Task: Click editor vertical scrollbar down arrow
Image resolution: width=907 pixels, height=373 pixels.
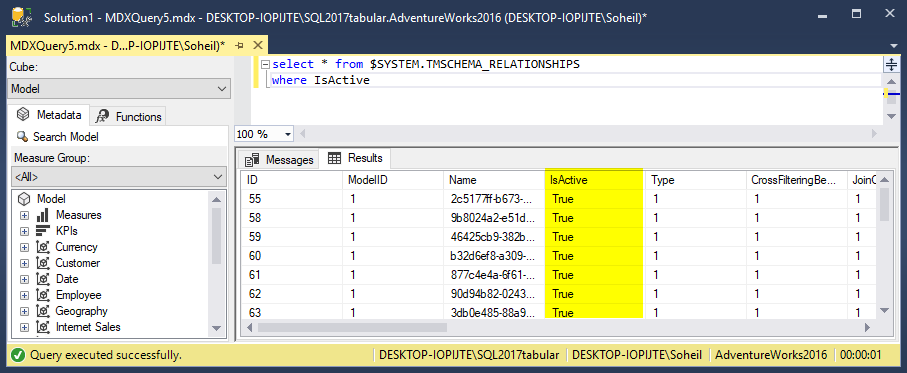Action: click(x=891, y=116)
